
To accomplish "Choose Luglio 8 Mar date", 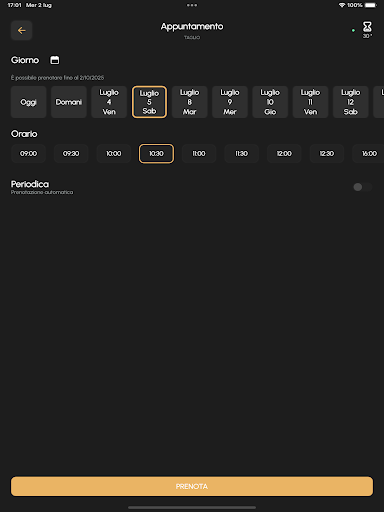I will [x=189, y=102].
